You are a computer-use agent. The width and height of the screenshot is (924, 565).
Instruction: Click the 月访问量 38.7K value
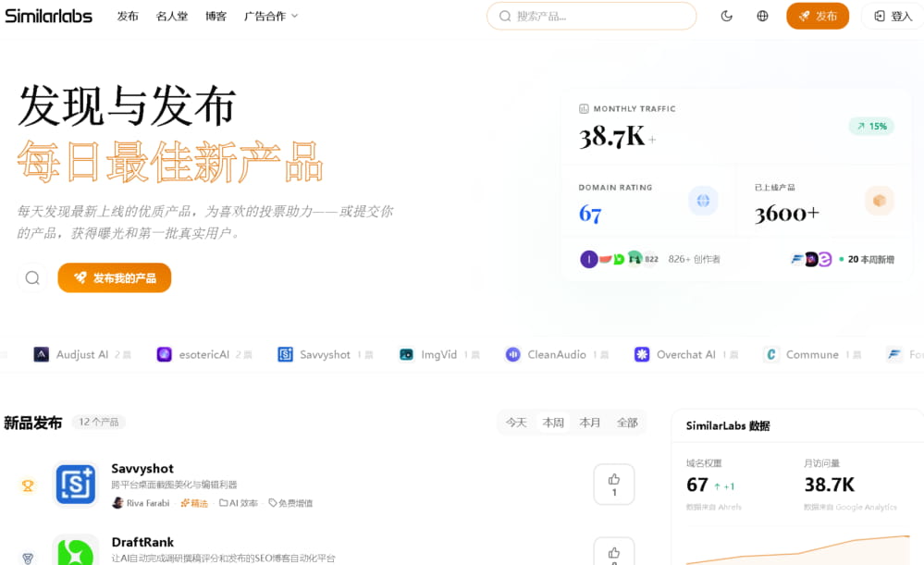(829, 485)
